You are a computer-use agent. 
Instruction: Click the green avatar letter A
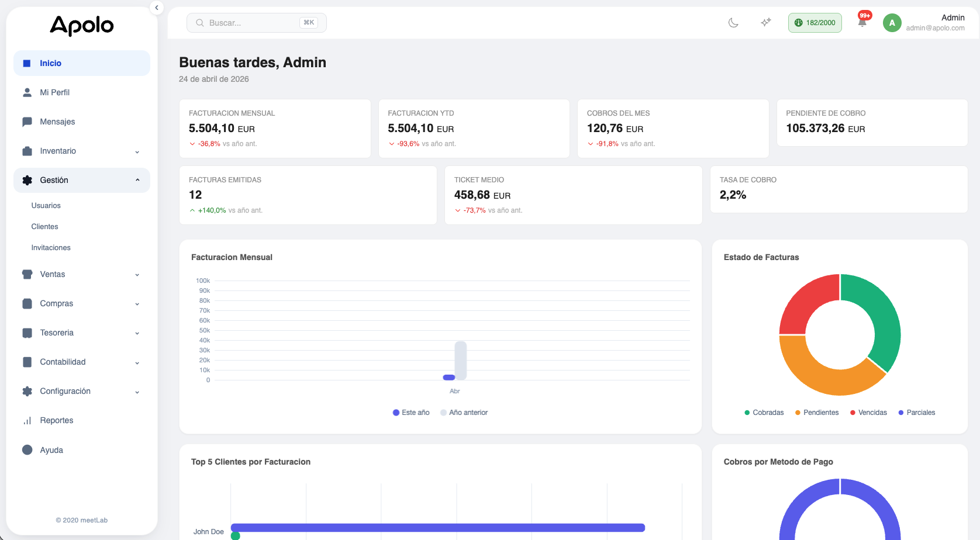click(892, 23)
